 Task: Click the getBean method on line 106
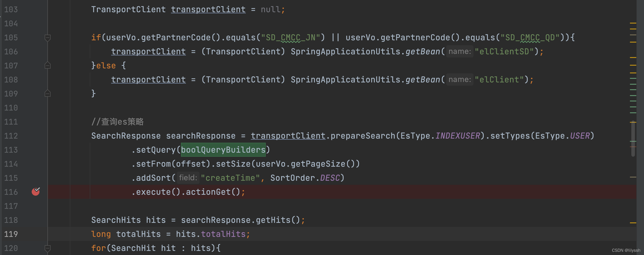tap(422, 51)
